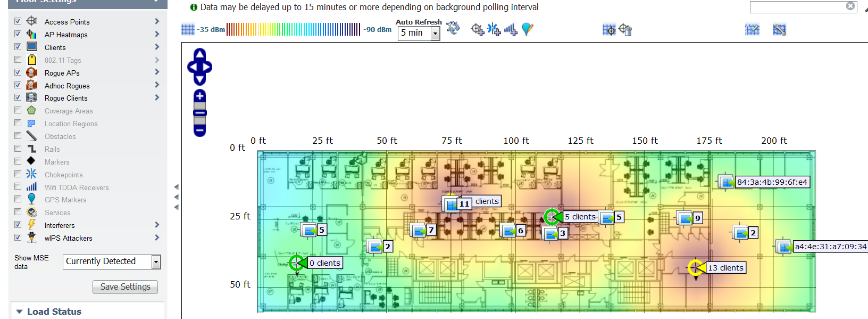This screenshot has height=319, width=868.
Task: Uncheck the Adhoc Rogues checkbox
Action: [x=18, y=85]
